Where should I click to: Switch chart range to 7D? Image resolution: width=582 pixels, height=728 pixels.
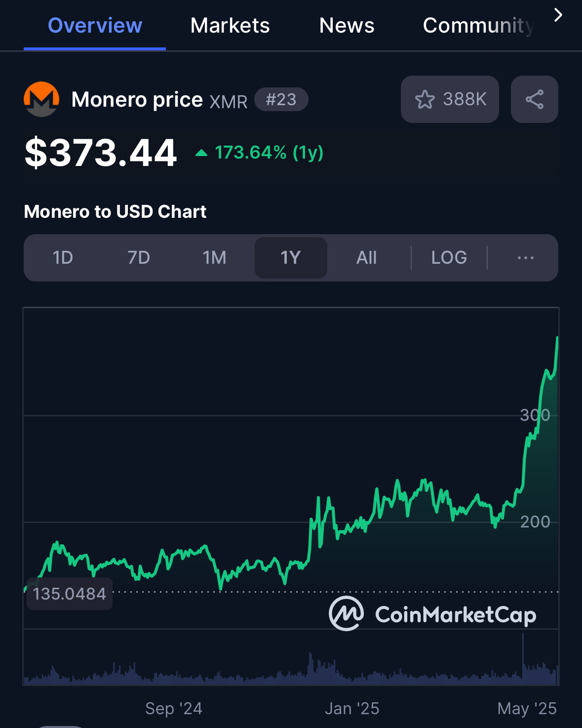pos(139,258)
